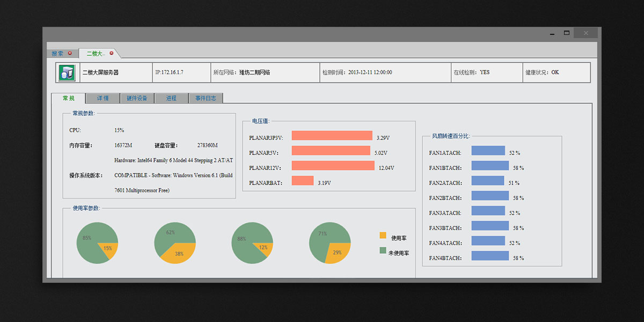The width and height of the screenshot is (644, 322).
Task: Open the 进程 processes tab
Action: tap(171, 99)
